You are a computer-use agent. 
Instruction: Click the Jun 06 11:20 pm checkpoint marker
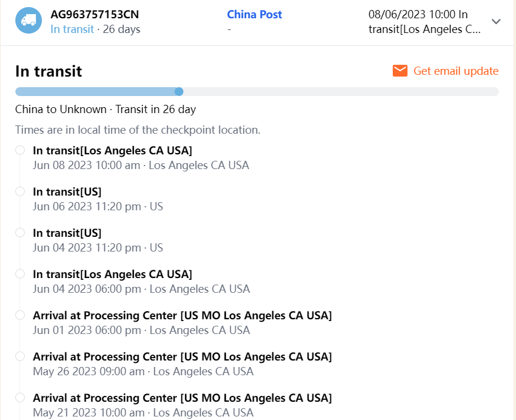click(20, 191)
